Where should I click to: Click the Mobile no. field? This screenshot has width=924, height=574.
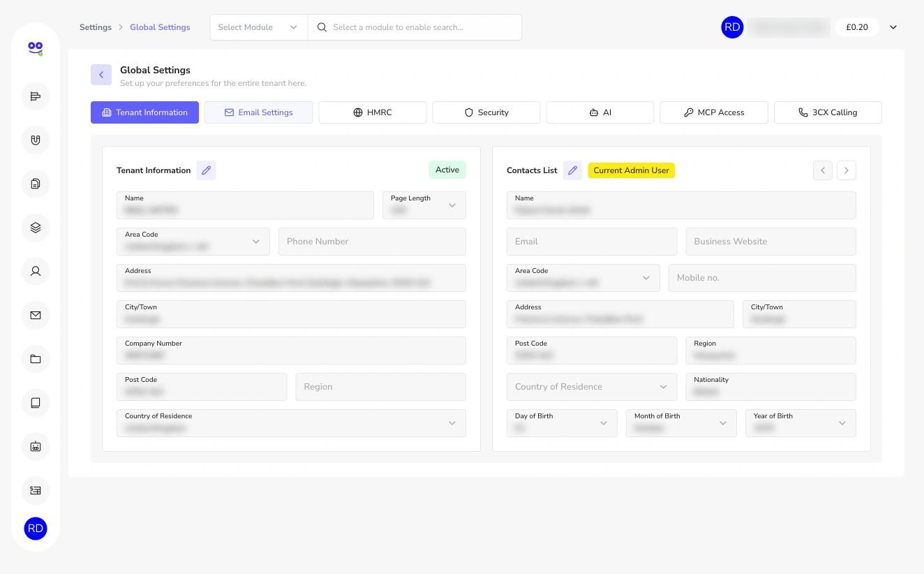[x=762, y=278]
